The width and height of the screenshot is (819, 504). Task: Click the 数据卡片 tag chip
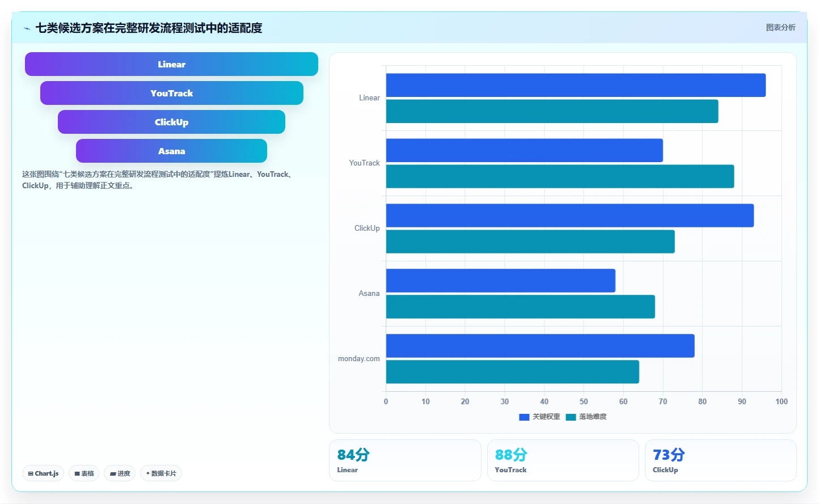point(161,473)
